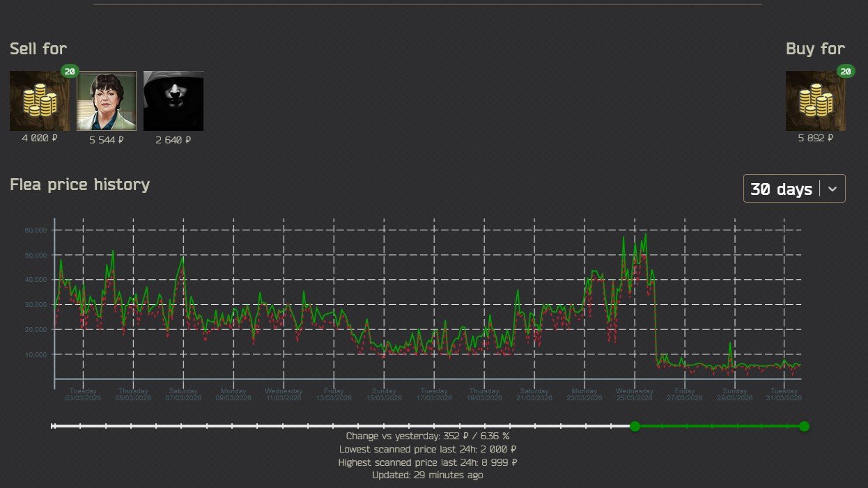Click the 5 544 ₽ trader sell price
The width and height of the screenshot is (868, 488).
pyautogui.click(x=107, y=140)
